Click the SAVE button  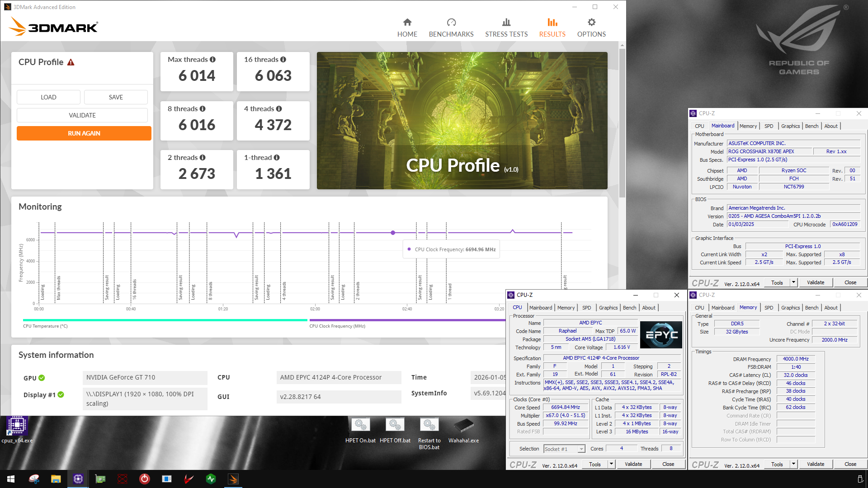click(116, 97)
